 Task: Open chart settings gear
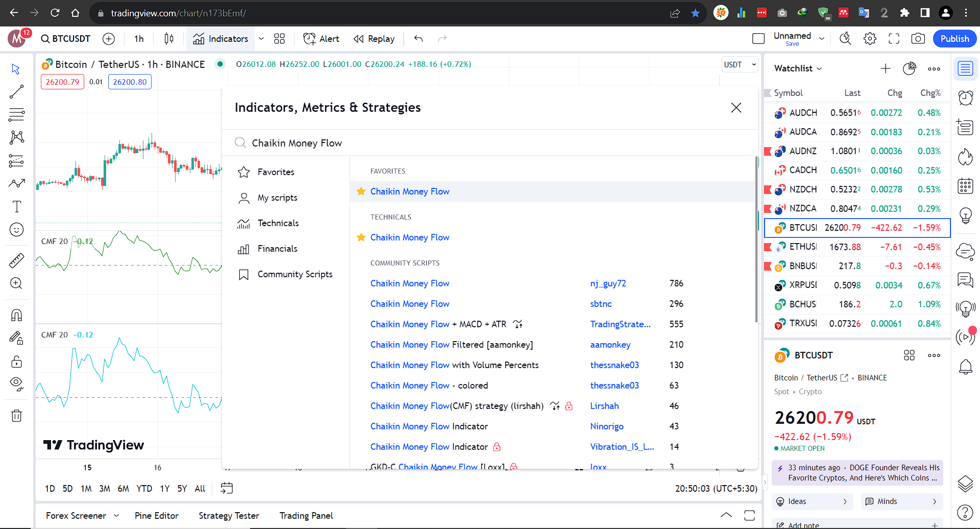click(870, 39)
